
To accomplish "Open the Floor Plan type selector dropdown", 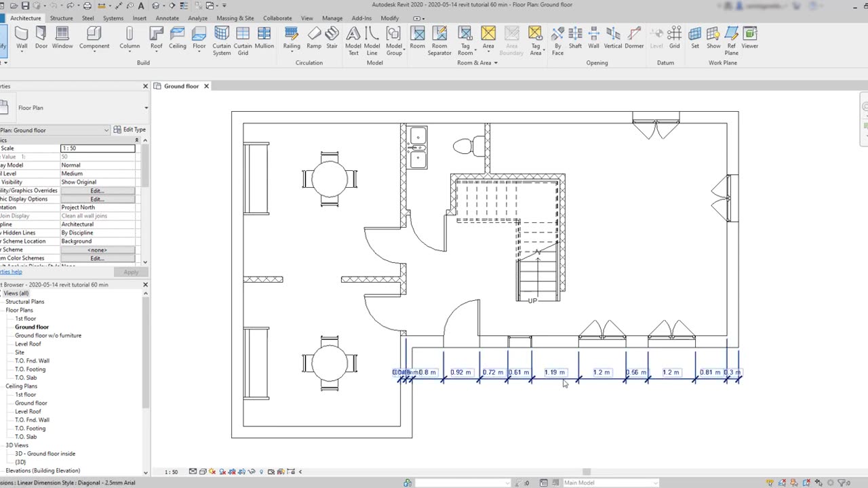I will coord(146,108).
